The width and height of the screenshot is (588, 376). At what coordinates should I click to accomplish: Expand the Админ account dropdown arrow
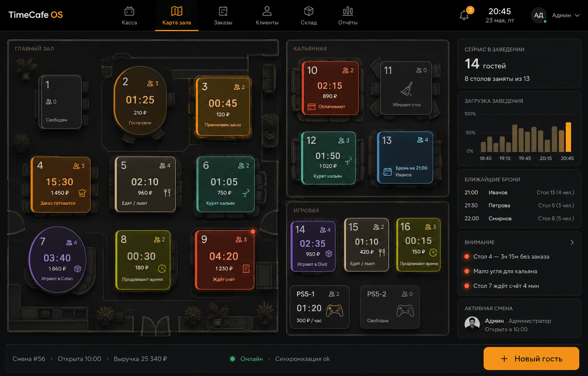[577, 15]
